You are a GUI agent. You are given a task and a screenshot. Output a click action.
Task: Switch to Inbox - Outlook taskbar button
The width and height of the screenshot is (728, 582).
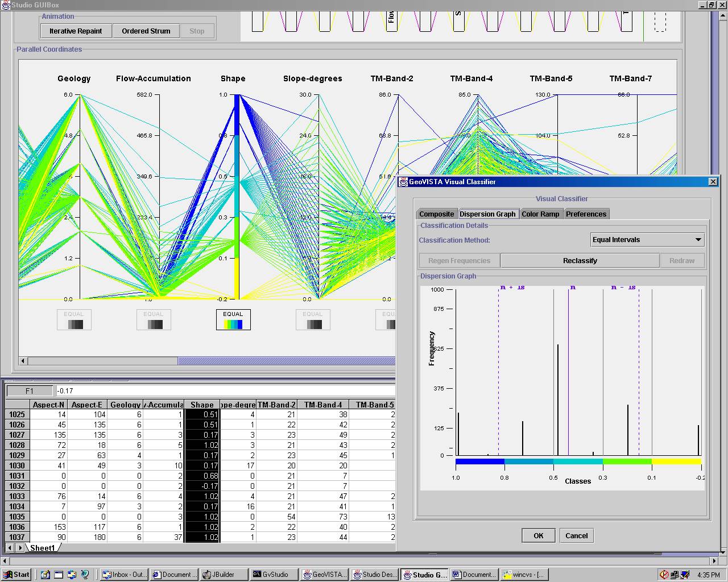pos(124,575)
